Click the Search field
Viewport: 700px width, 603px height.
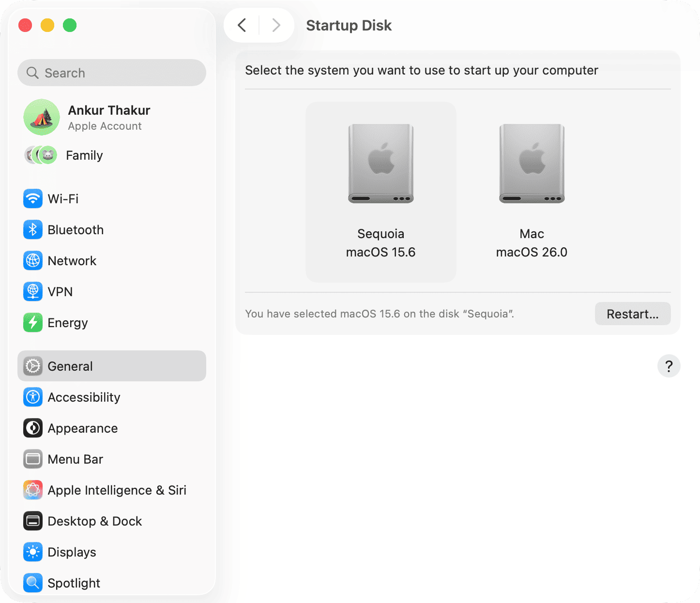[112, 73]
